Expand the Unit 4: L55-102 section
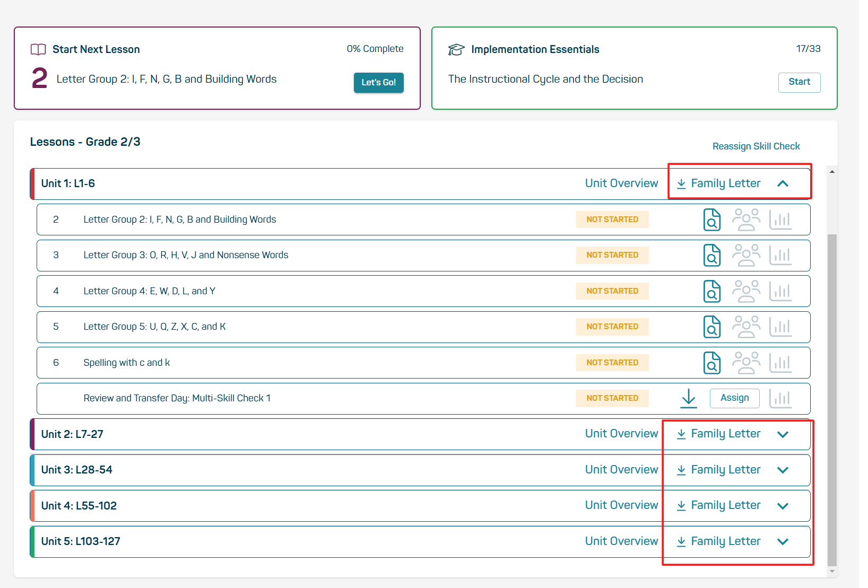The width and height of the screenshot is (868, 588). click(x=783, y=506)
